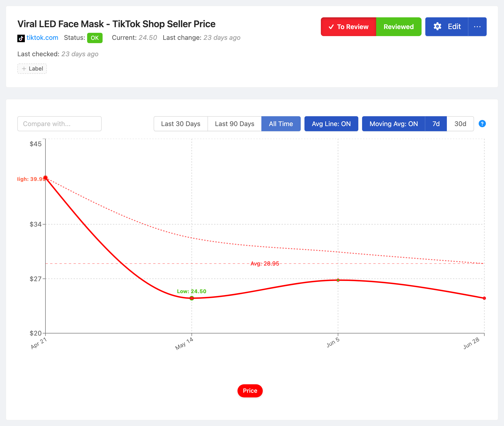Click the gear icon on Edit
The width and height of the screenshot is (504, 426).
437,26
